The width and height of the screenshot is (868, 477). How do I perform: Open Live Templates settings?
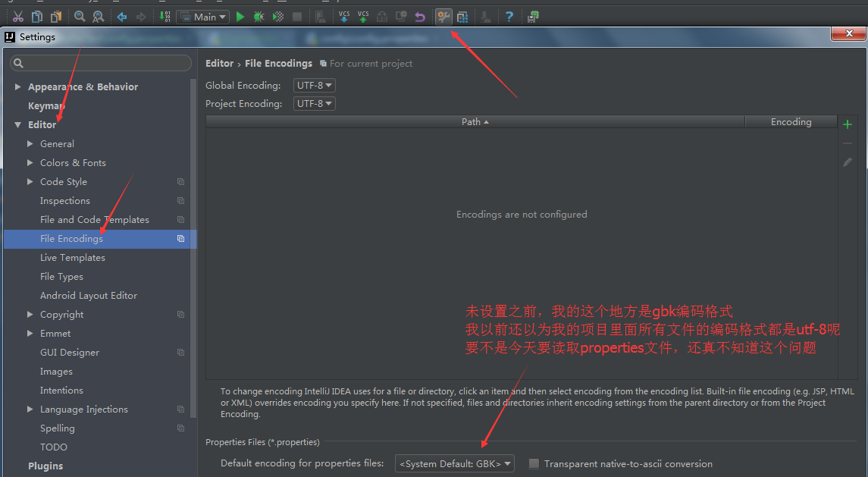click(73, 258)
